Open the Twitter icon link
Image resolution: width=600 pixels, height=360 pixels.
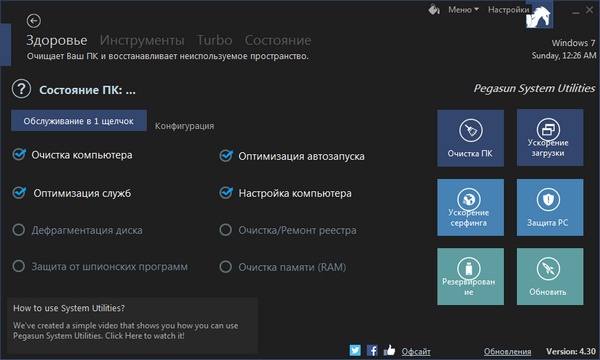click(355, 350)
